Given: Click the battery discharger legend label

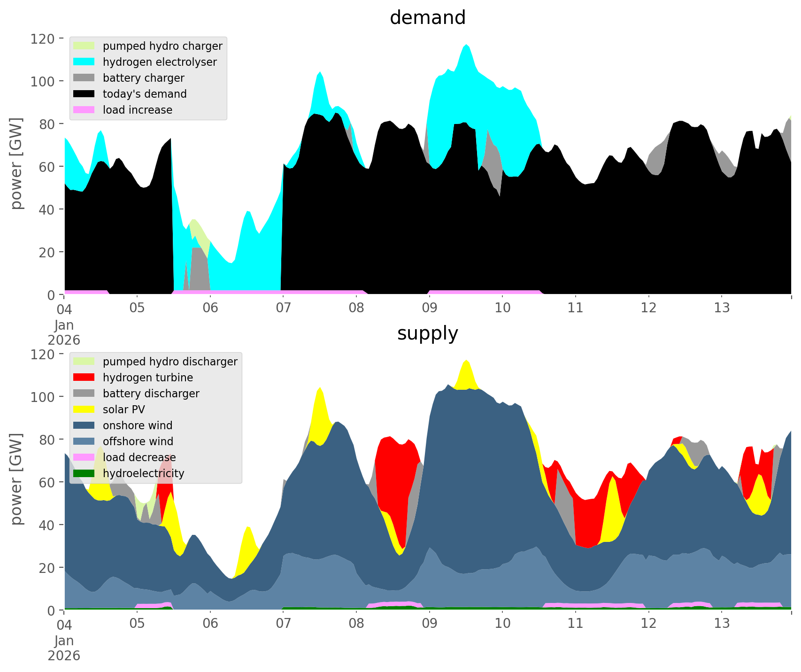Looking at the screenshot, I should (151, 394).
